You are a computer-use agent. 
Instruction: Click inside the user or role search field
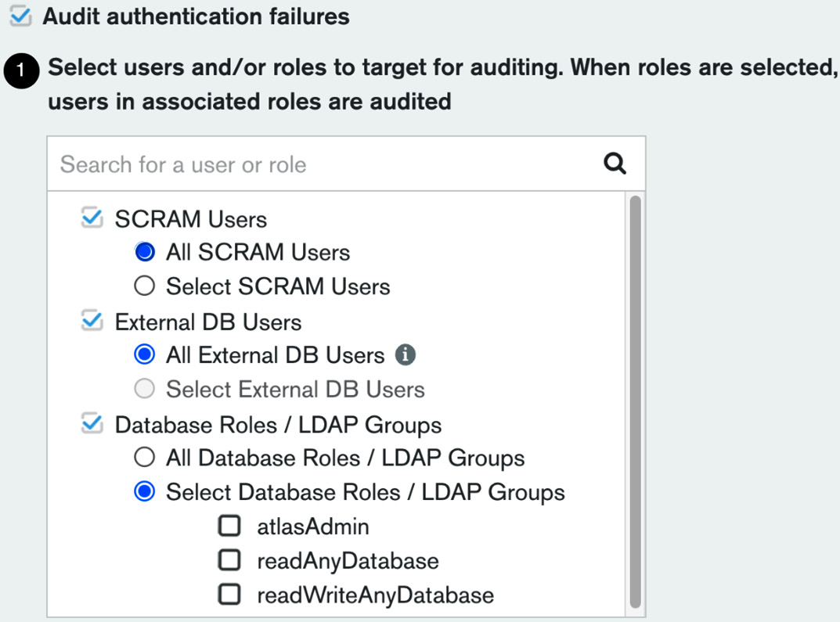coord(235,164)
